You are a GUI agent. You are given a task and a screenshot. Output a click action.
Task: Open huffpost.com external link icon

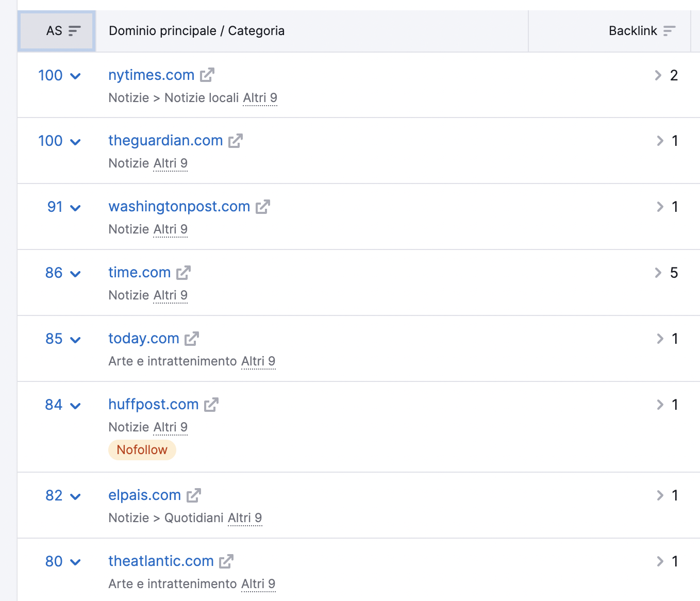[x=211, y=405]
